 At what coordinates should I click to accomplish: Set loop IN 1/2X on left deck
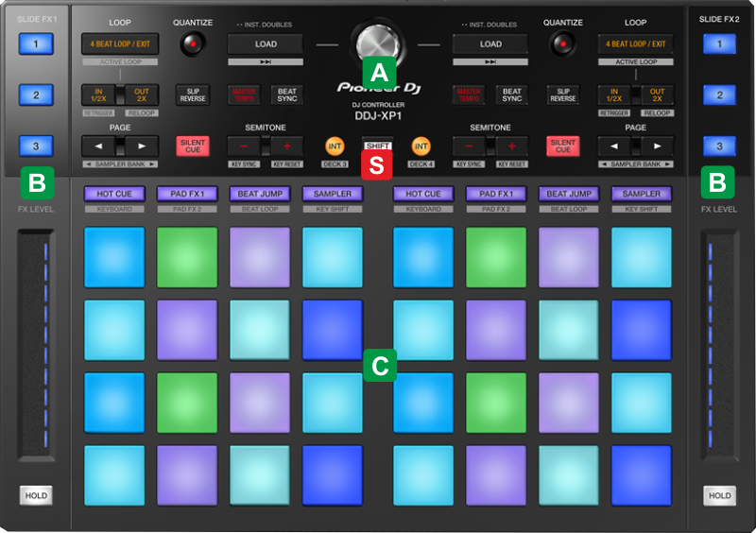coord(98,95)
